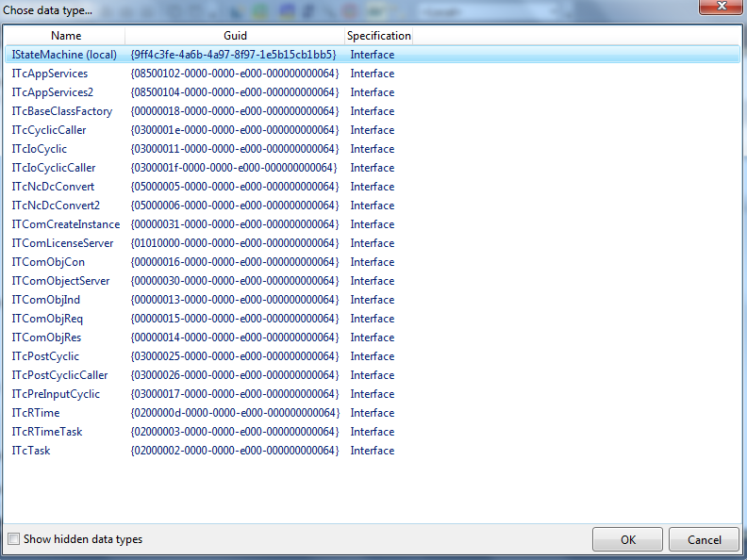
Task: Select ITcTask entry
Action: click(x=30, y=451)
